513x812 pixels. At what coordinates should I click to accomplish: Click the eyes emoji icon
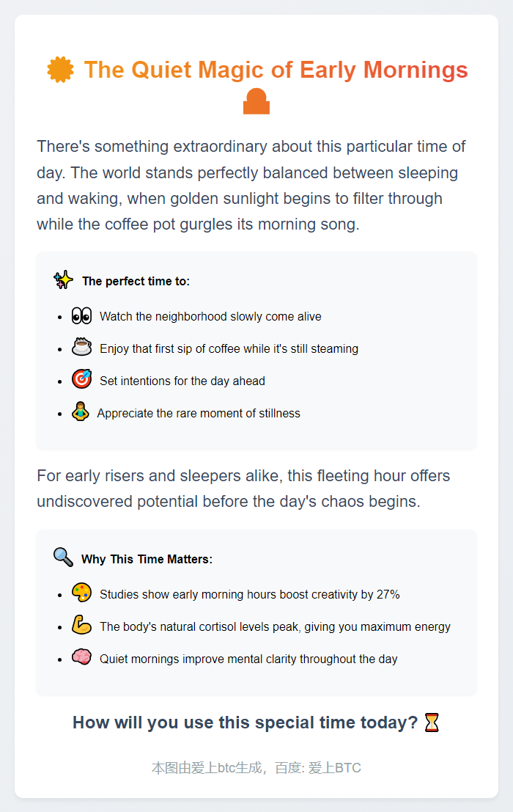[x=81, y=315]
